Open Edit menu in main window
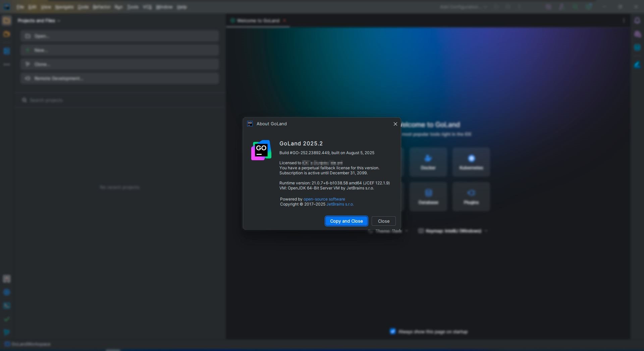The image size is (644, 351). pos(32,7)
